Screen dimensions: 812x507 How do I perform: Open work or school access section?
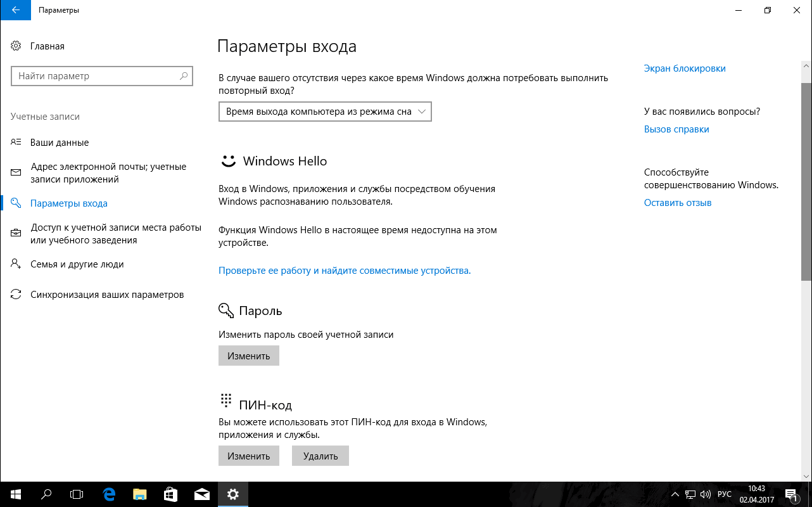click(x=116, y=234)
